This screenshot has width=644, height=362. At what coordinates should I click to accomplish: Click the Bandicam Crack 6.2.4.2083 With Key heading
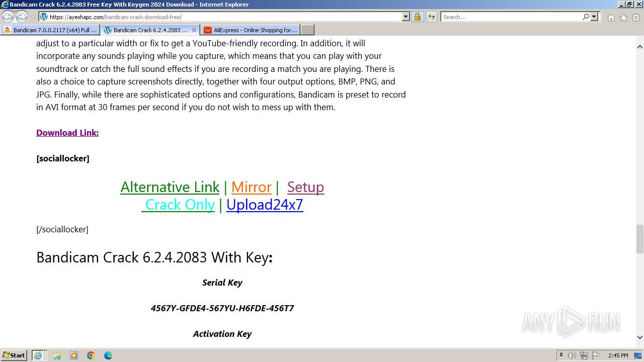click(154, 257)
